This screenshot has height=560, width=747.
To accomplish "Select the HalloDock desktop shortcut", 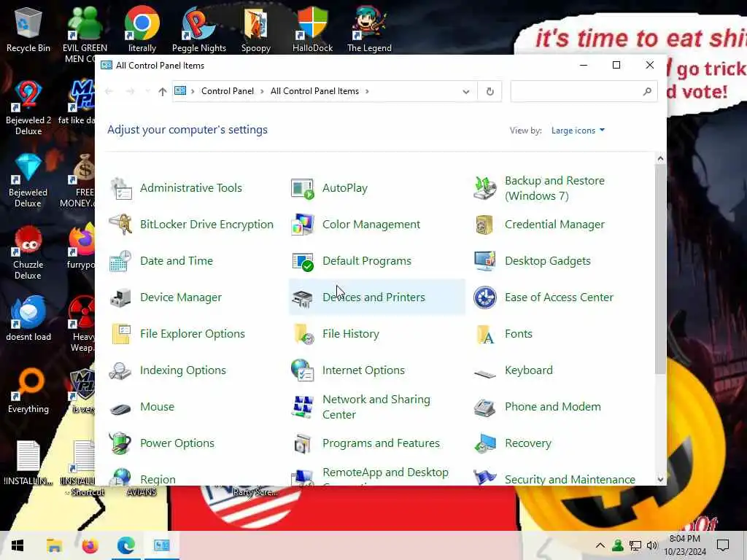I will [x=312, y=29].
